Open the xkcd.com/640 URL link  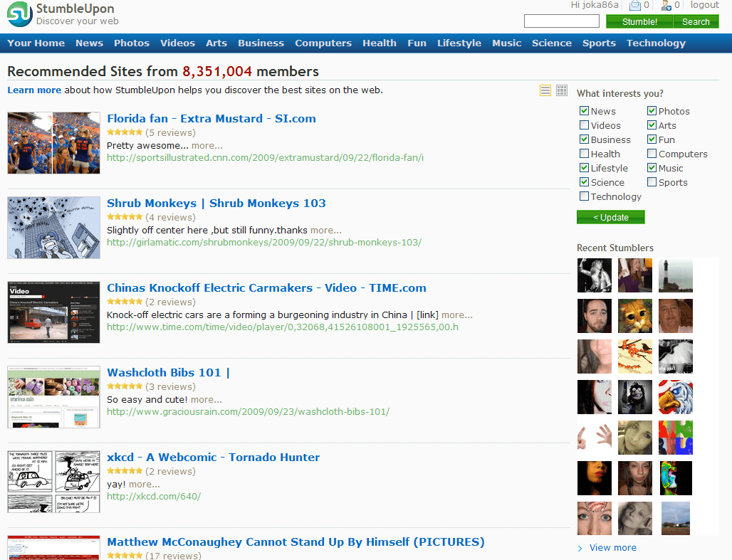154,497
